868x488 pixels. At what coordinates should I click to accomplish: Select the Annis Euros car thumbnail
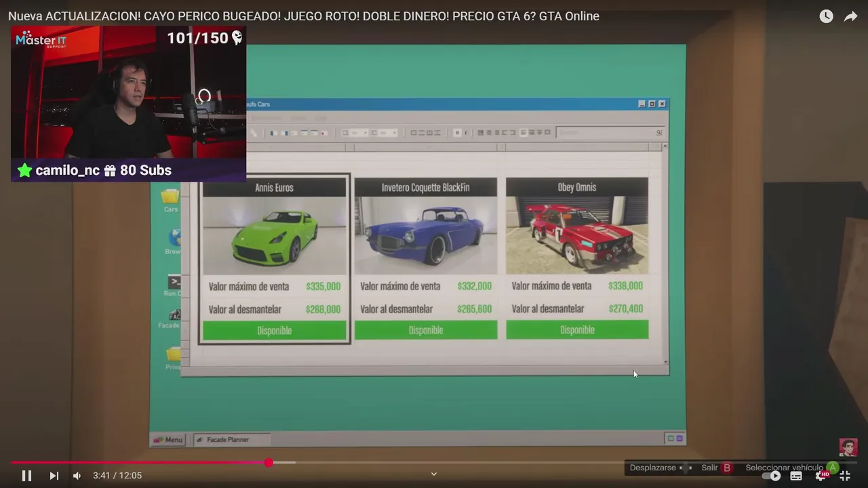(x=275, y=236)
